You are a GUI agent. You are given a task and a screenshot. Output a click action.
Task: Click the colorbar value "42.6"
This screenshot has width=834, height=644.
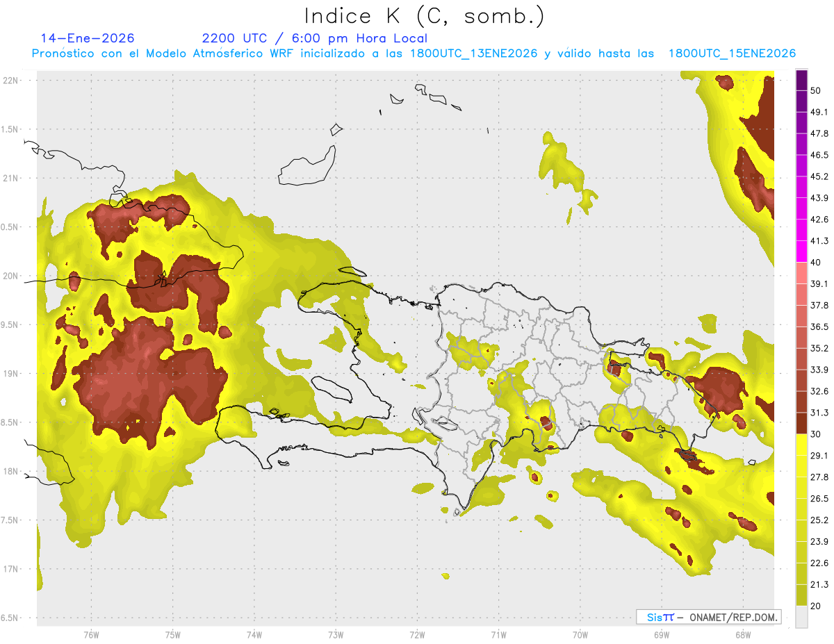819,220
